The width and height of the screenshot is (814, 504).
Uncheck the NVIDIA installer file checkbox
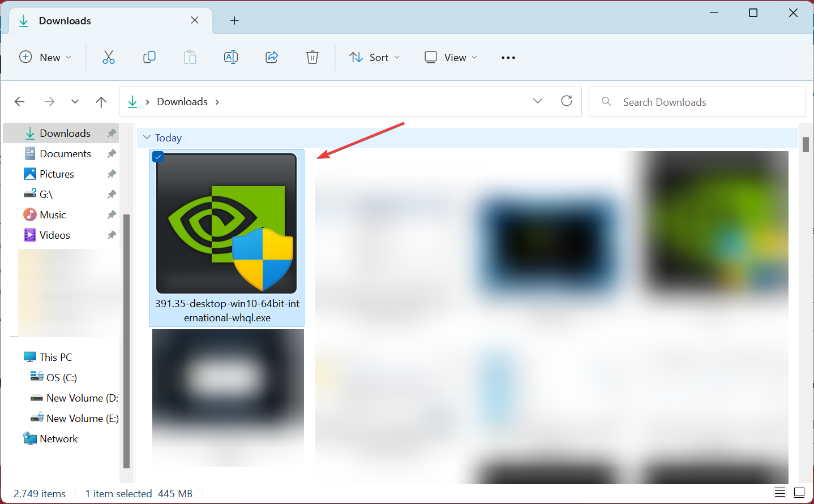coord(158,157)
